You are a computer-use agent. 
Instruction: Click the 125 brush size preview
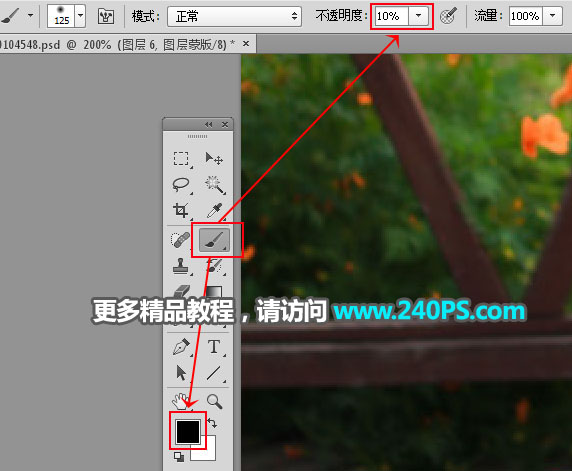pyautogui.click(x=61, y=16)
